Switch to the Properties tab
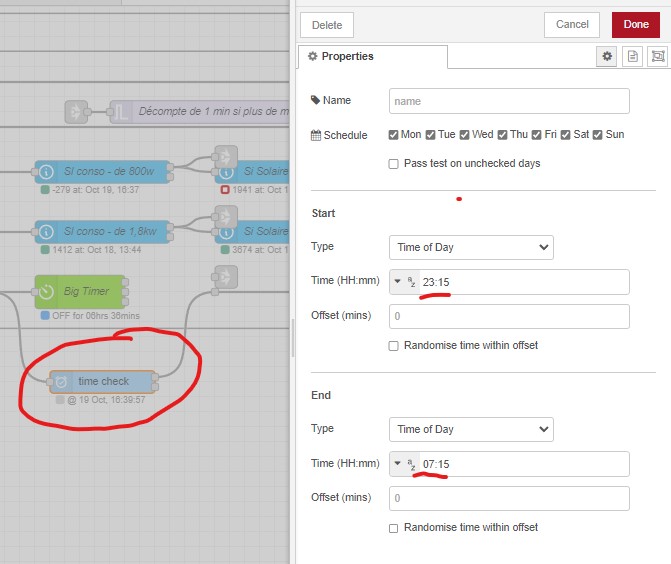Image resolution: width=671 pixels, height=564 pixels. click(x=341, y=57)
